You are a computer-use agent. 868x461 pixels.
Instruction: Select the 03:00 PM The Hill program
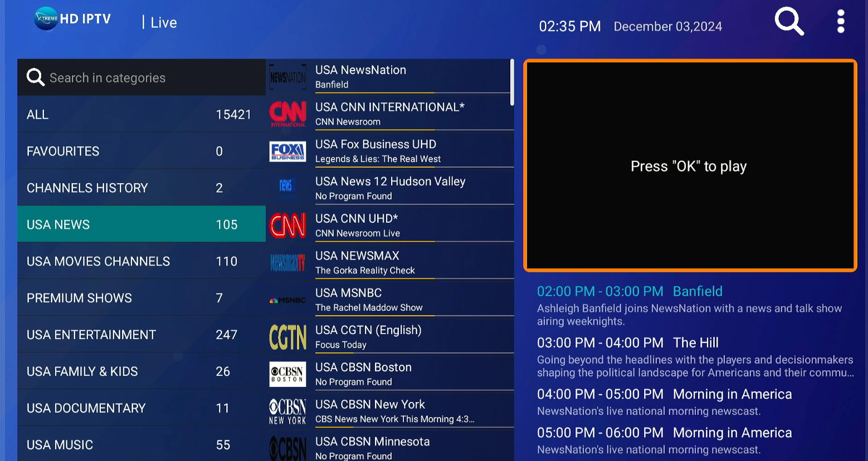pos(695,356)
